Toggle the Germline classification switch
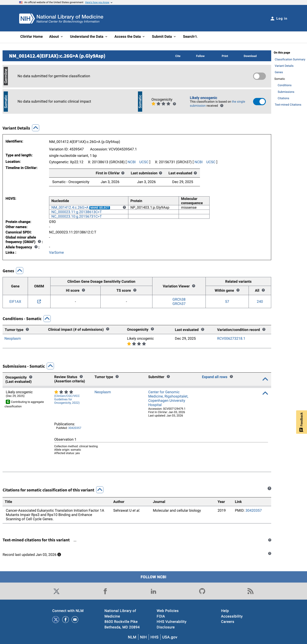Screen dimensions: 307x644 click(259, 76)
